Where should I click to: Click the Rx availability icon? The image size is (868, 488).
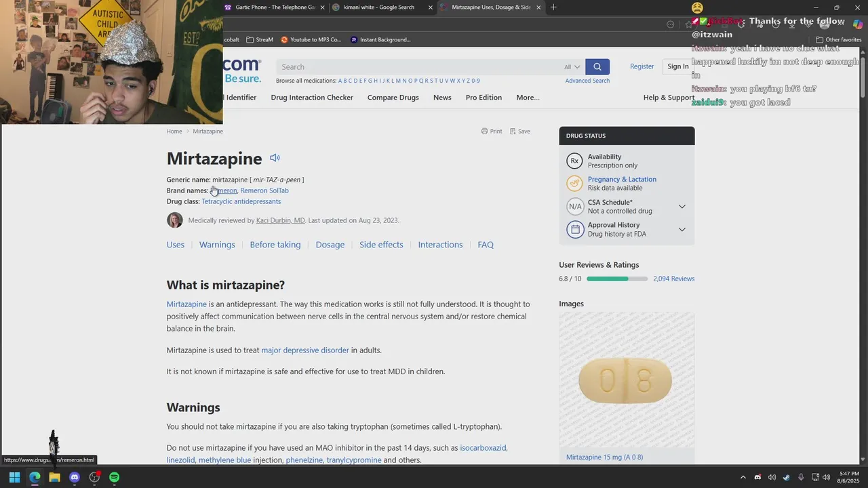(x=575, y=161)
